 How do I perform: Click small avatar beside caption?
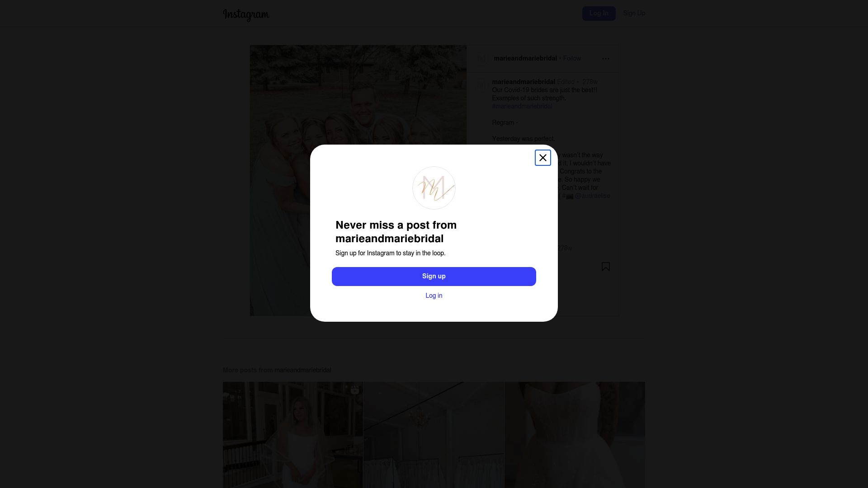click(481, 84)
